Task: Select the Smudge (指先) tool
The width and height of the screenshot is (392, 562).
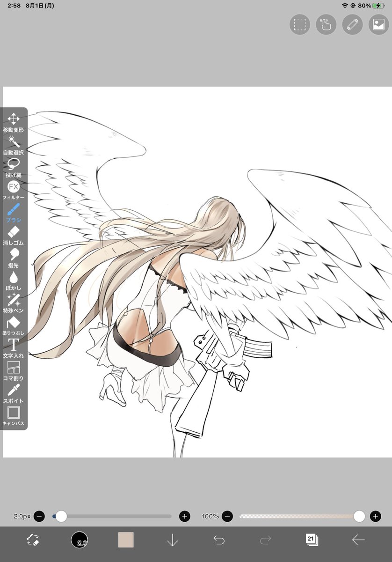Action: [x=13, y=259]
